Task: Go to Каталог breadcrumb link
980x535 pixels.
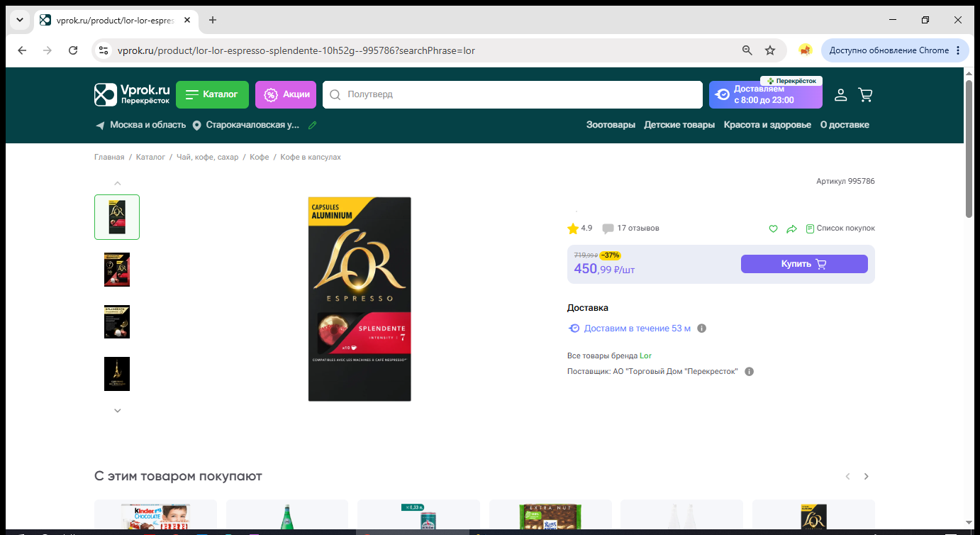Action: 150,157
